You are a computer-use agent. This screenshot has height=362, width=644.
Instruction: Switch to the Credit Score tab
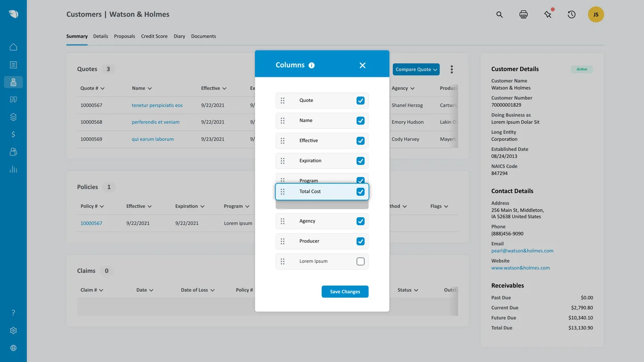(x=154, y=36)
